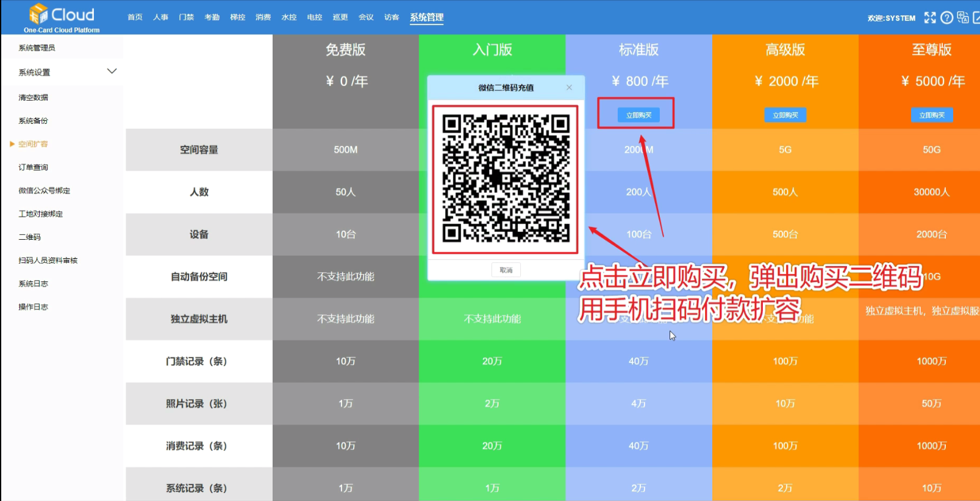
Task: Open 扫码人员资料审核 in the sidebar
Action: tap(48, 260)
